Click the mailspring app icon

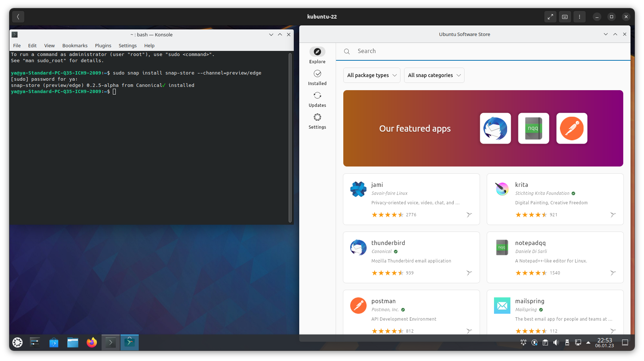[502, 305]
